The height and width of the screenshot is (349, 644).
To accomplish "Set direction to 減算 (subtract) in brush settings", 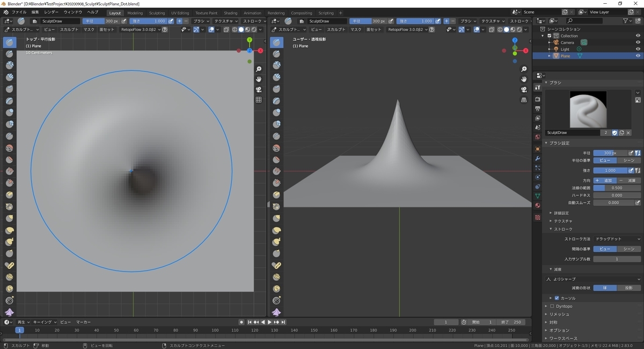I will [628, 180].
